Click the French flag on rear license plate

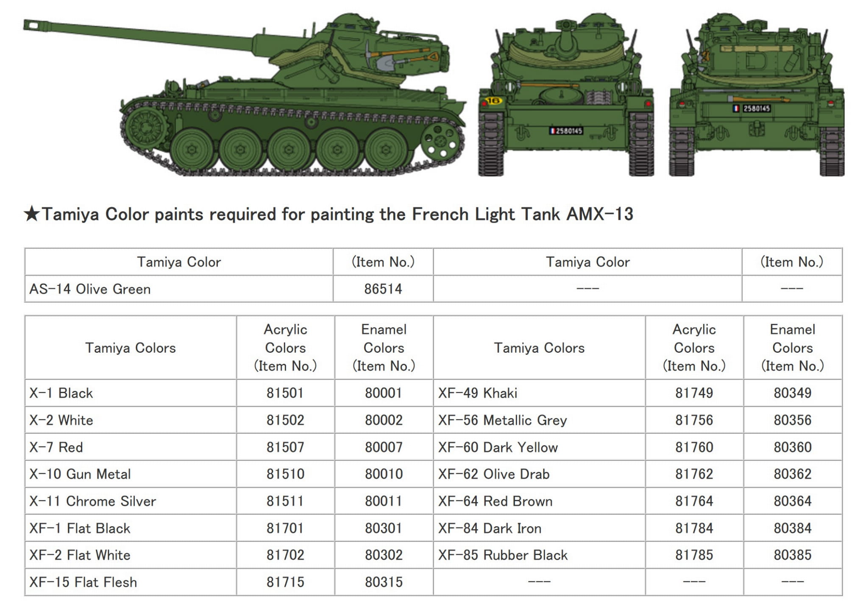click(736, 109)
